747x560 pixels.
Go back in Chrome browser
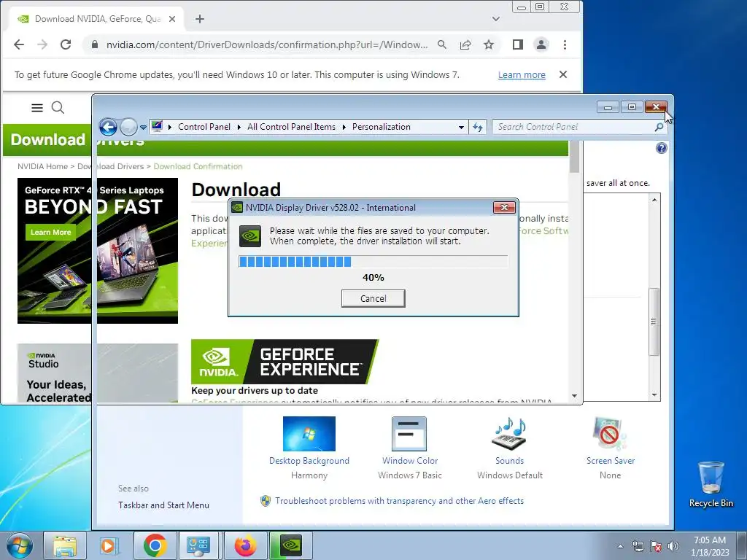point(18,44)
